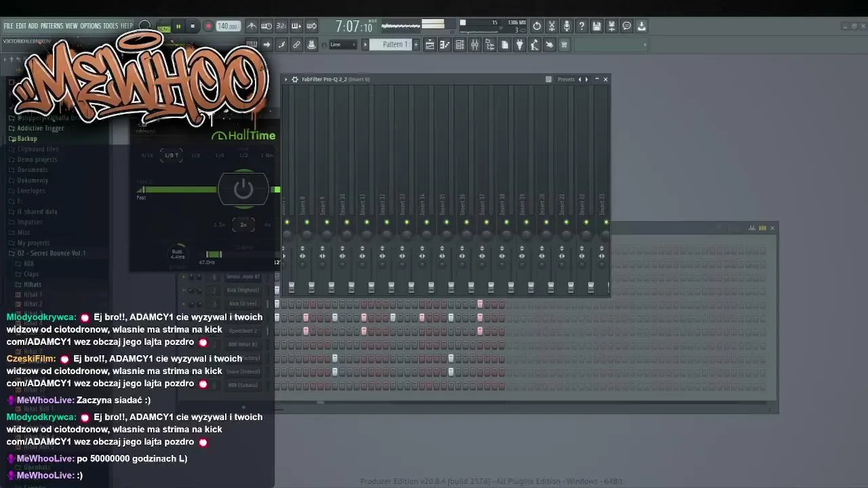Click the render/export audio icon
This screenshot has height=488, width=868.
pos(612,26)
